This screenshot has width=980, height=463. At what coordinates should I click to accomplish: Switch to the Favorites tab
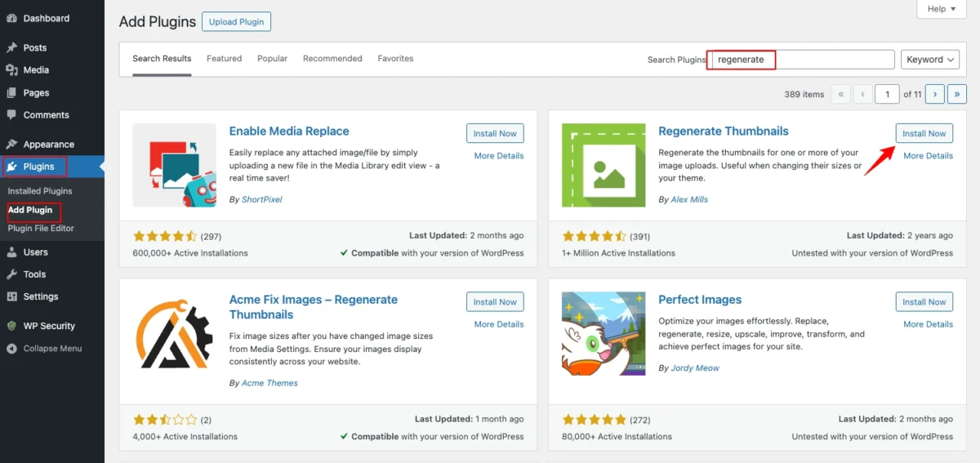pos(395,59)
